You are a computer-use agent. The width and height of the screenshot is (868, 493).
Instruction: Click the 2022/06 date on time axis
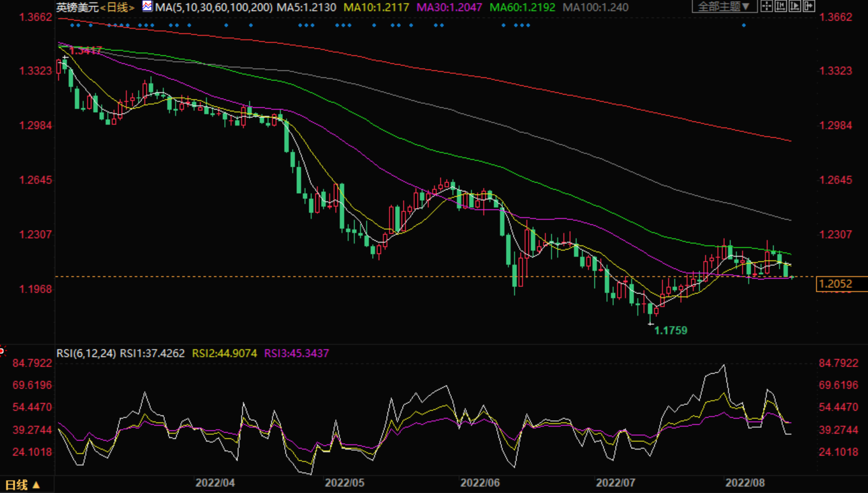coord(480,483)
